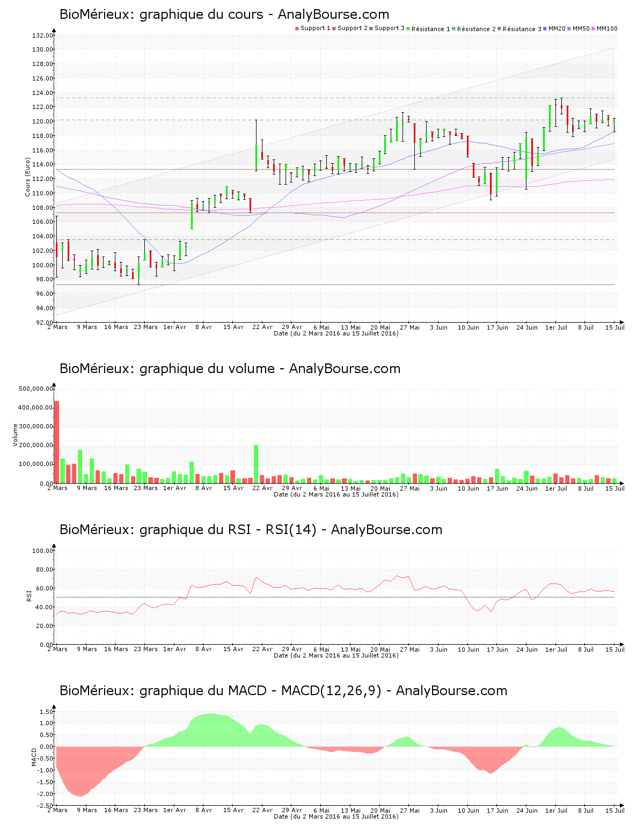Select the 'Résistance 3' legend label
This screenshot has width=644, height=832.
[x=522, y=29]
